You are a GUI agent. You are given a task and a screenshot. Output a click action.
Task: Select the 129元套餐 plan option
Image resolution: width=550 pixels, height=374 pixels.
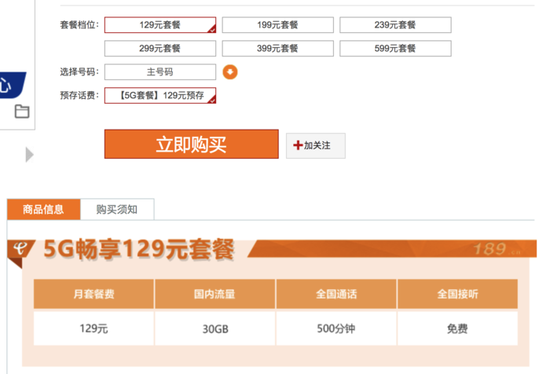(160, 25)
